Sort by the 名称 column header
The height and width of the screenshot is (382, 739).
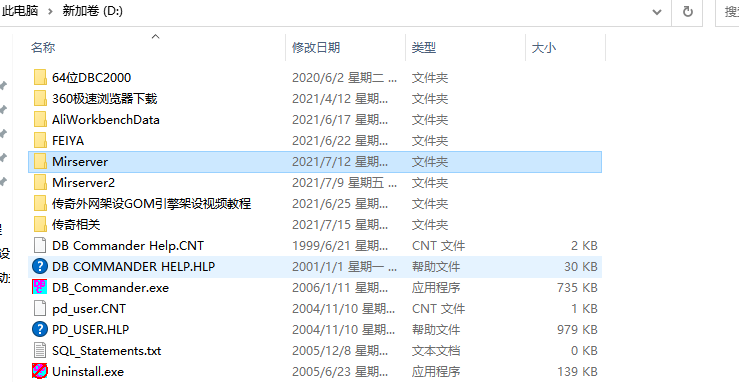click(x=43, y=48)
